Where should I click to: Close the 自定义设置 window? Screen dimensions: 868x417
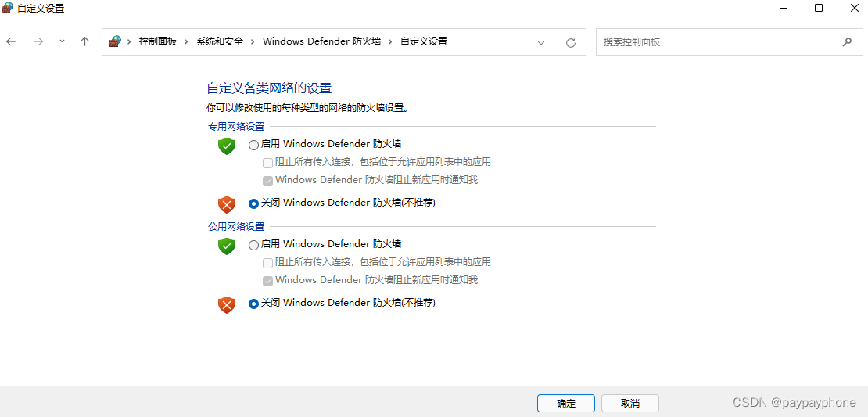click(854, 8)
